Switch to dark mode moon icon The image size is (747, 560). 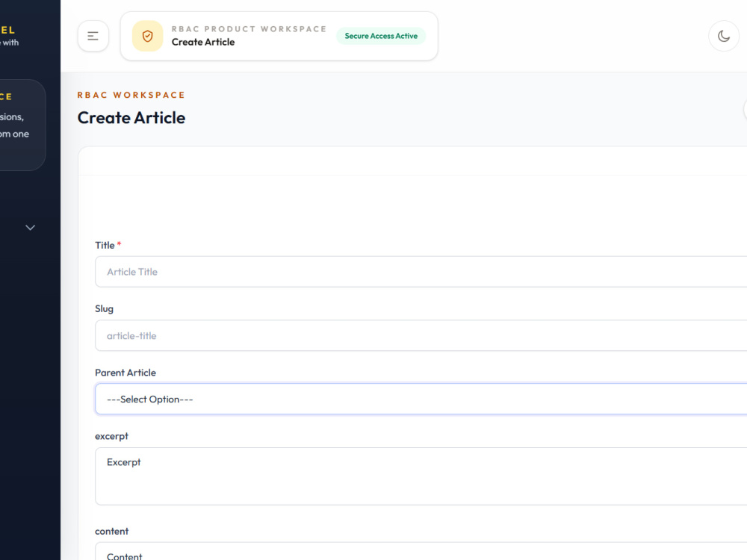(x=724, y=36)
